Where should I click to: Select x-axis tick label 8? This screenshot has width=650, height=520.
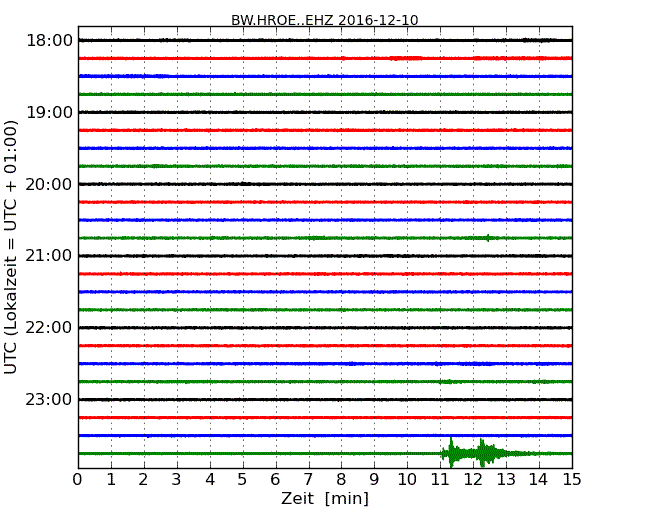coord(341,479)
